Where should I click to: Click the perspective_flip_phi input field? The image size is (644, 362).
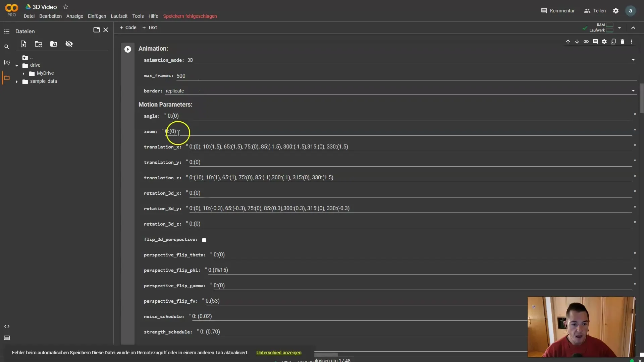coord(420,270)
